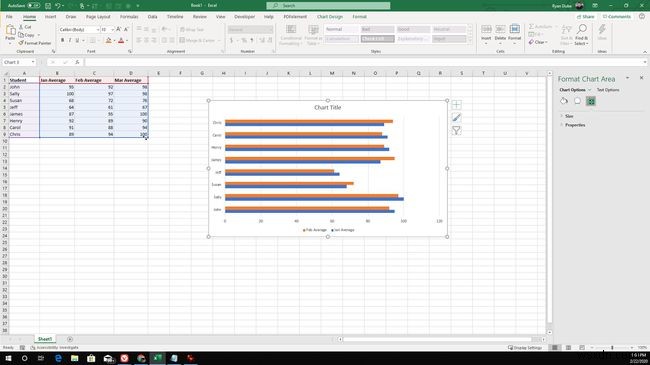Open the Font Color dropdown arrow
Viewport: 650px width, 365px height.
(127, 41)
